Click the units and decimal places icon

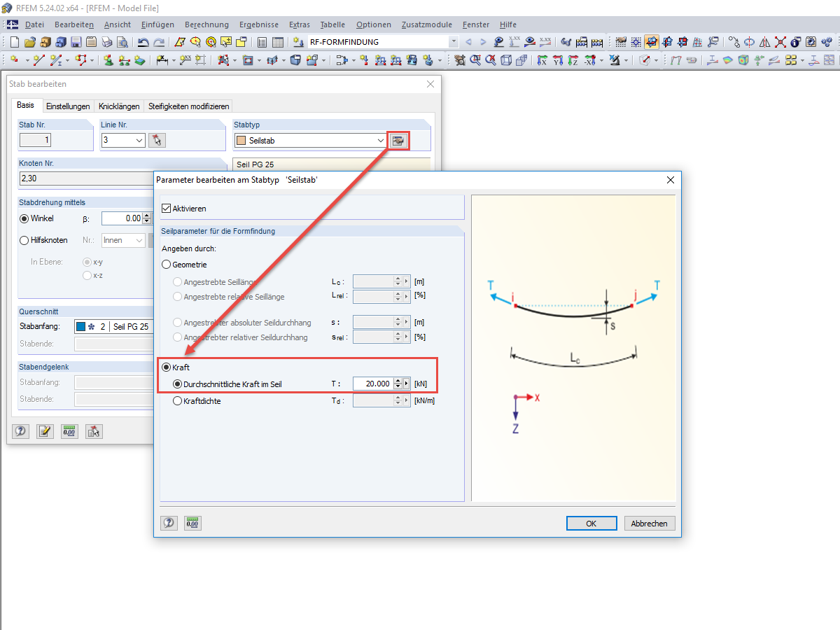click(192, 523)
